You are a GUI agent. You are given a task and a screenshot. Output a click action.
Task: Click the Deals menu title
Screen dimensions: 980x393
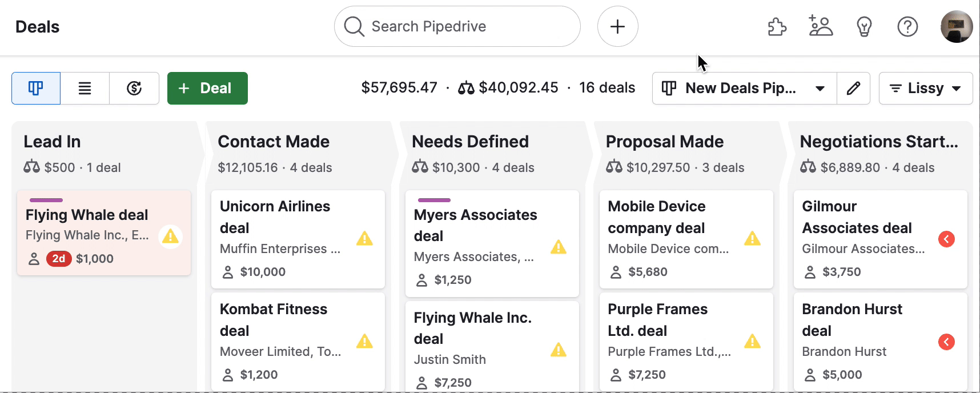(x=37, y=26)
